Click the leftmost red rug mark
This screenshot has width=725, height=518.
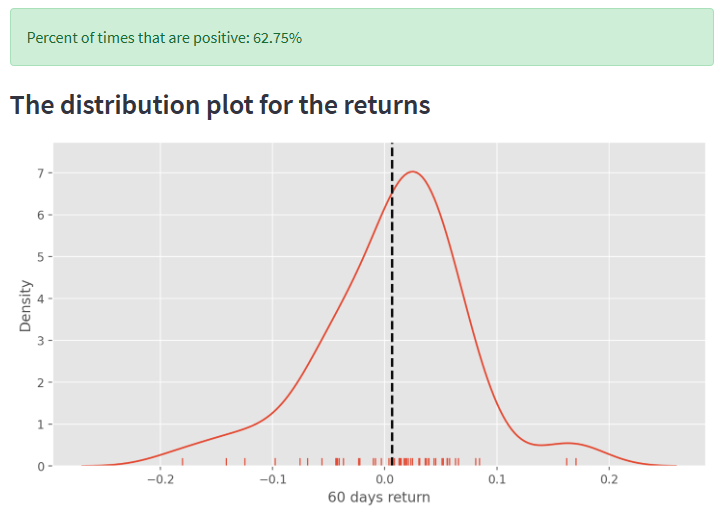(182, 461)
